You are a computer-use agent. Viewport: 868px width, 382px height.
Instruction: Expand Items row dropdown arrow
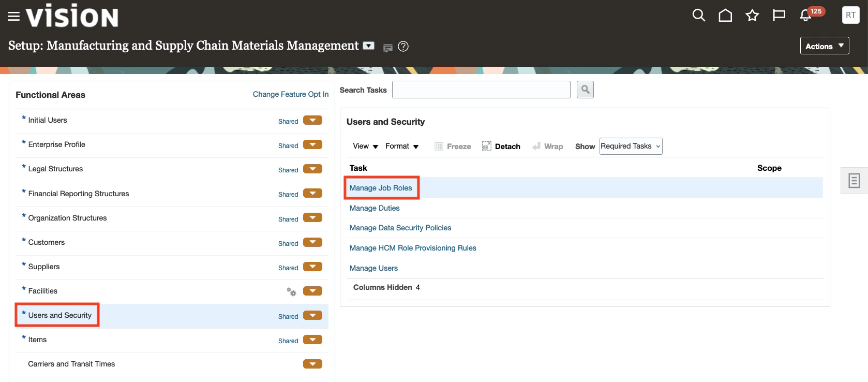[x=312, y=340]
